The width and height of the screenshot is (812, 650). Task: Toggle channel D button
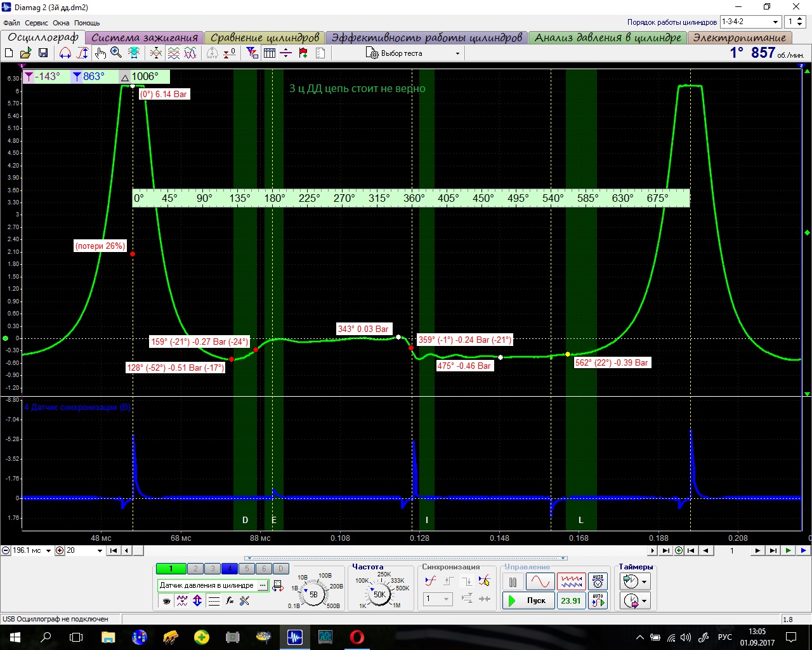point(281,569)
